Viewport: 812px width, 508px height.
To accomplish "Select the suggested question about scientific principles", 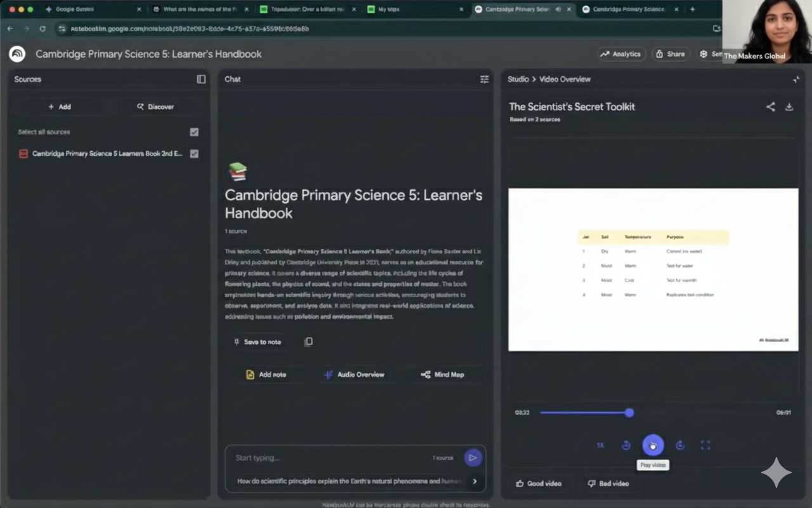I will (x=349, y=481).
